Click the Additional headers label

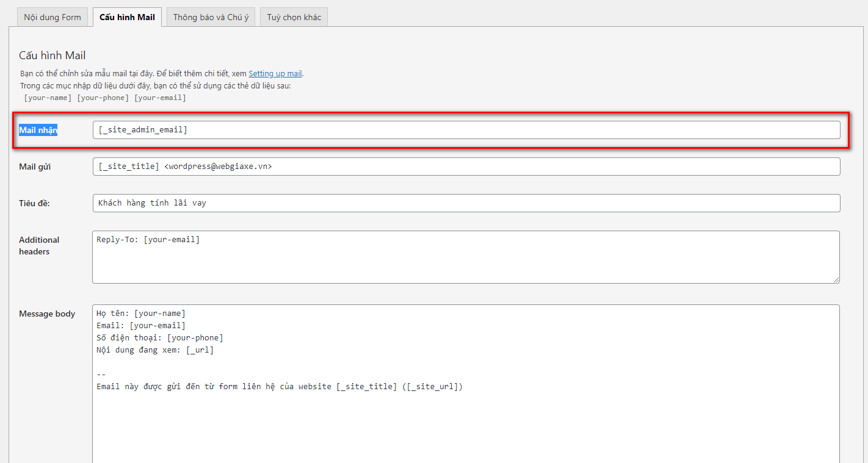point(39,245)
